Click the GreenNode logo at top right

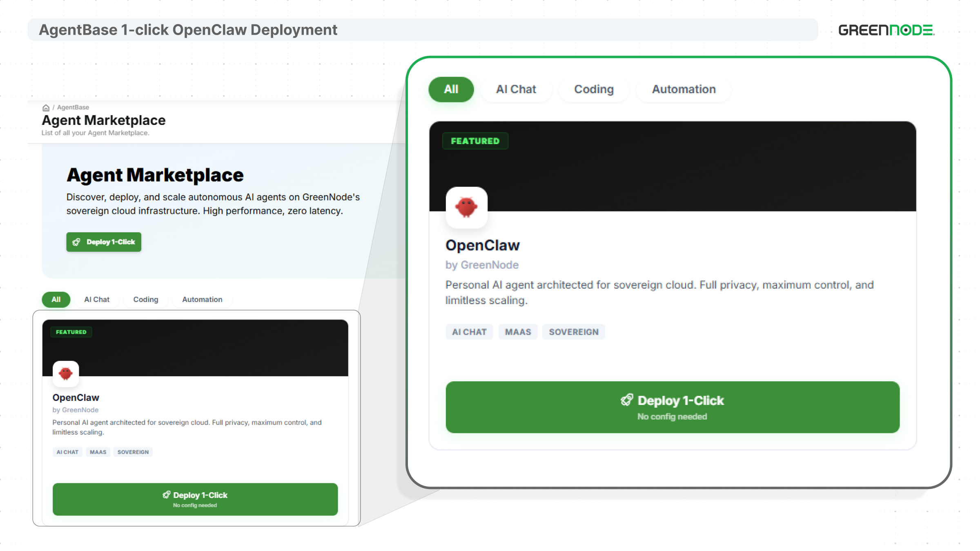pos(886,30)
